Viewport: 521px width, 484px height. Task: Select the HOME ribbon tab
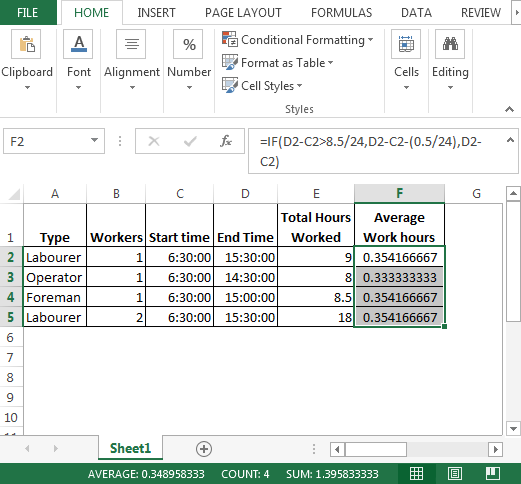point(92,13)
